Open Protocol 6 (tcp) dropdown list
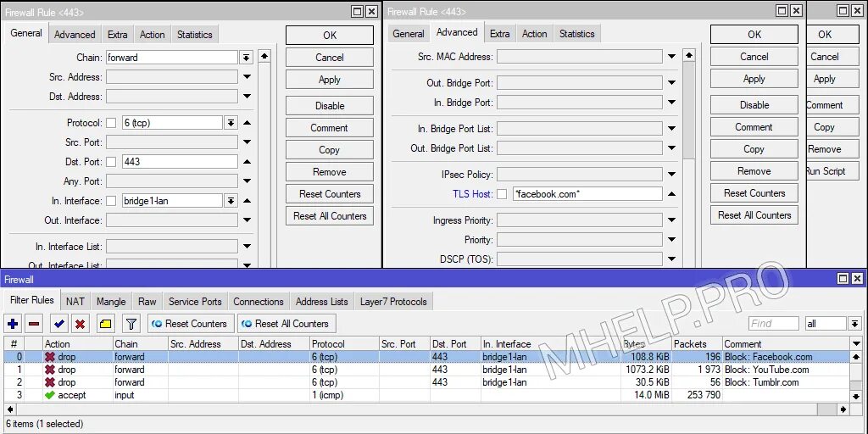 pyautogui.click(x=231, y=123)
